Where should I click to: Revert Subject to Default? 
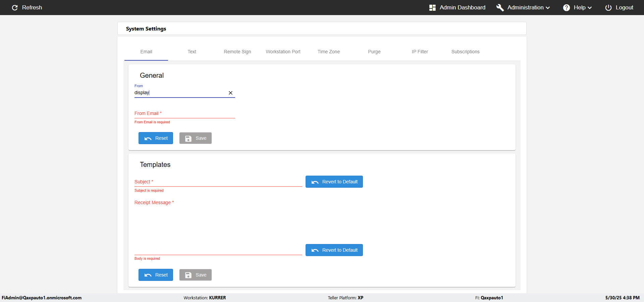tap(334, 182)
